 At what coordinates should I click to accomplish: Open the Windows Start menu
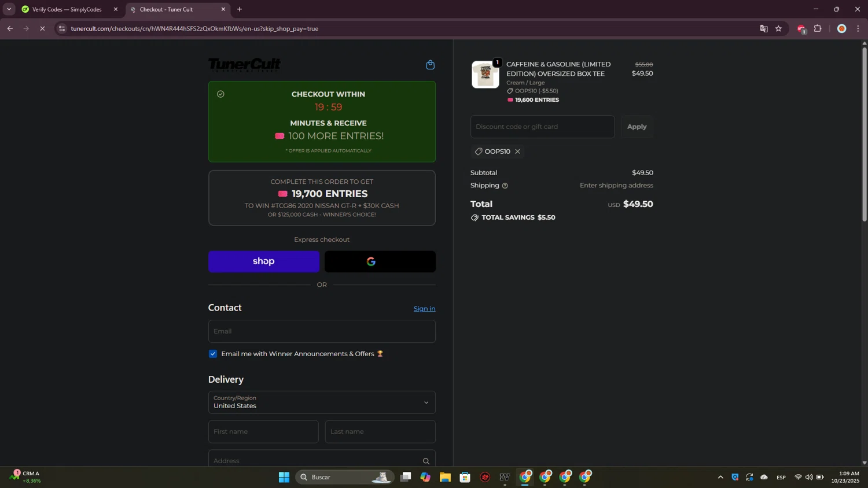pos(284,477)
